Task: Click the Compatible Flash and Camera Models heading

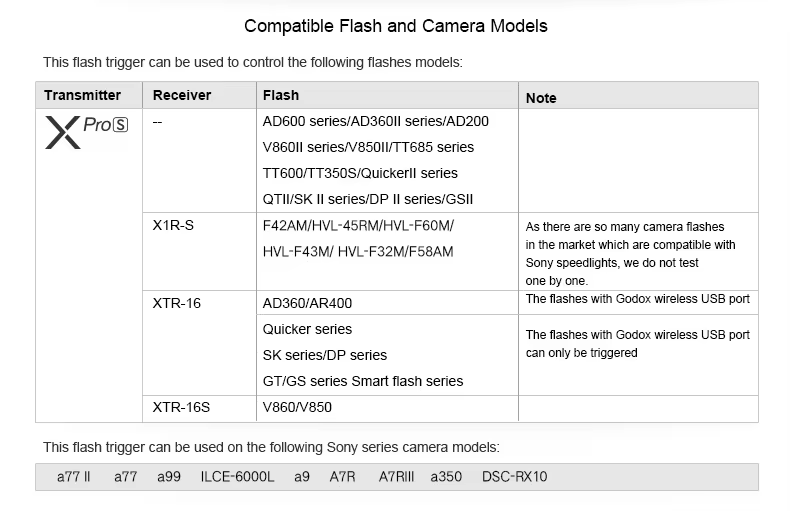Action: [x=396, y=26]
